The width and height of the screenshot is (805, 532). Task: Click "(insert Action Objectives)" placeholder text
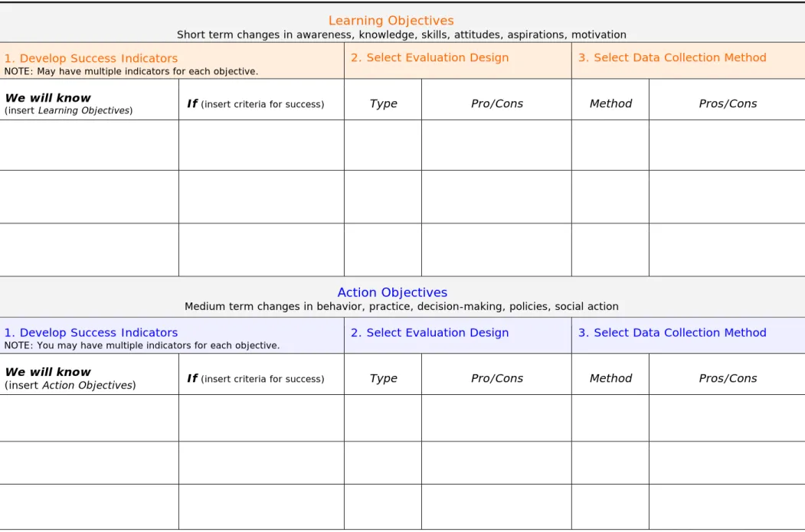pos(70,385)
